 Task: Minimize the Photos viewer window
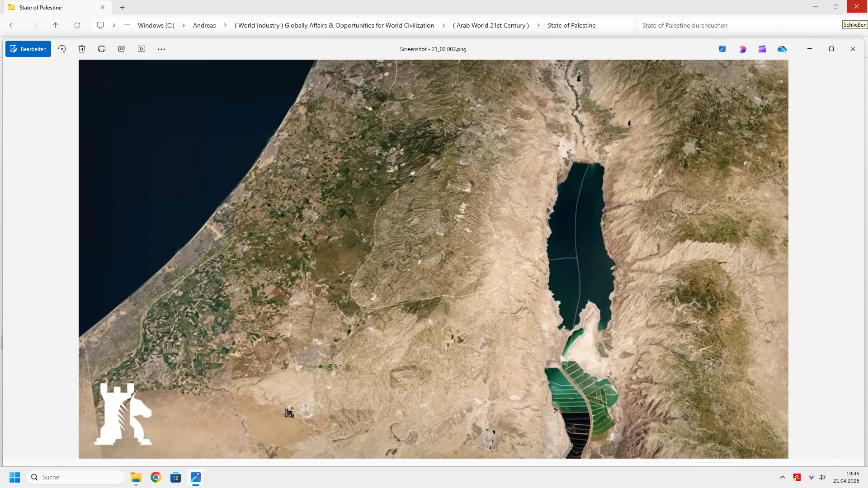[810, 49]
